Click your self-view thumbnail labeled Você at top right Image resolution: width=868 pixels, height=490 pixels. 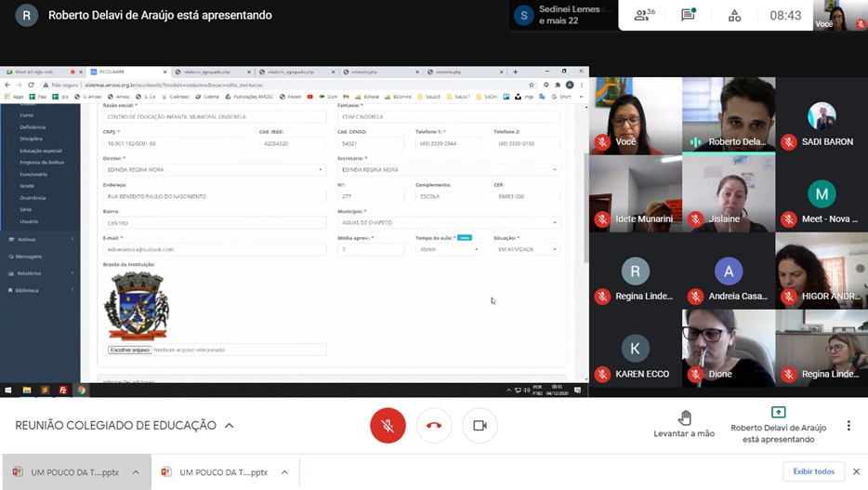click(x=840, y=16)
